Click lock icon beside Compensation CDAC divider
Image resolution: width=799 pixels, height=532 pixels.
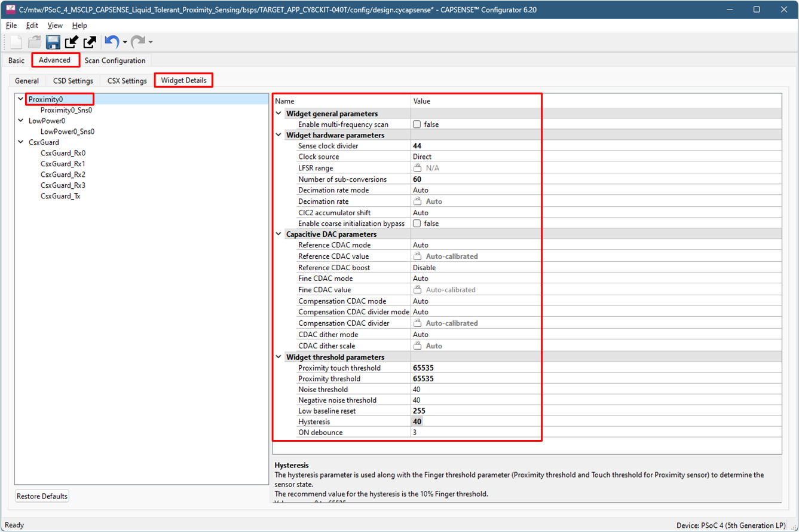[x=418, y=323]
